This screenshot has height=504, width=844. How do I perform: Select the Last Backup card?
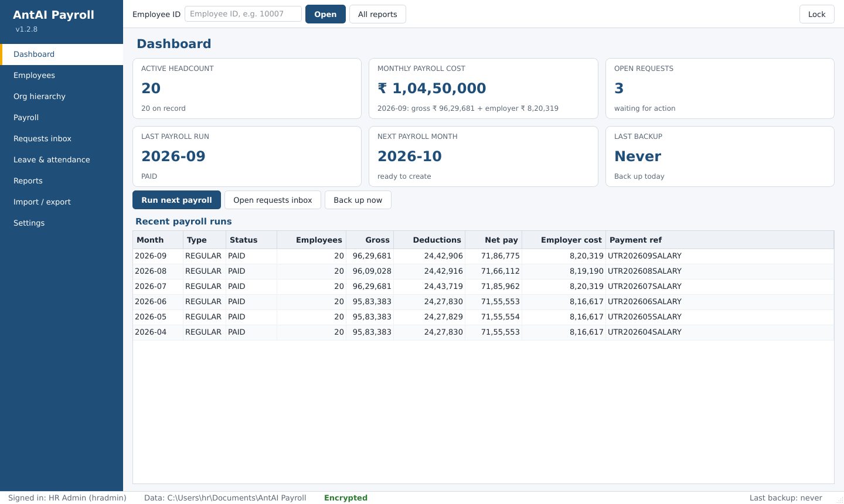(x=720, y=156)
